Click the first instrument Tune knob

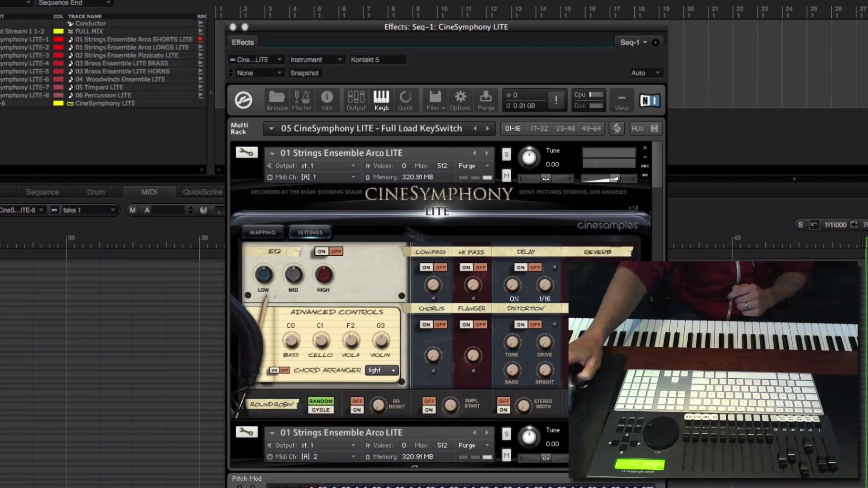529,157
